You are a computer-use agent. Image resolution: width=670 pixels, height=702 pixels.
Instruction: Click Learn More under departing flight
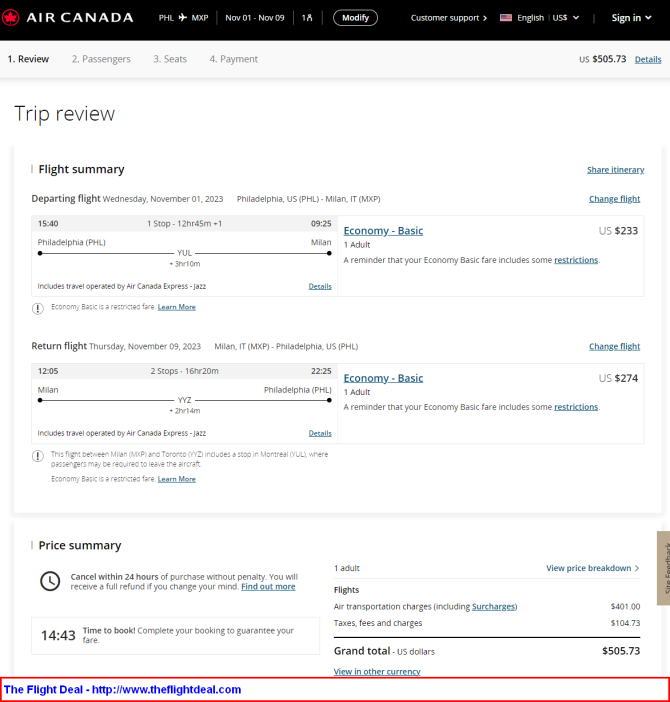point(177,307)
